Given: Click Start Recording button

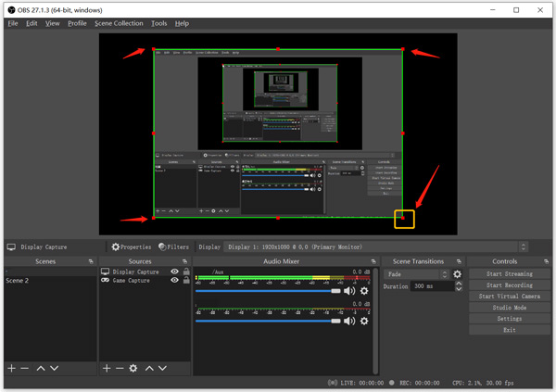Looking at the screenshot, I should coord(510,285).
